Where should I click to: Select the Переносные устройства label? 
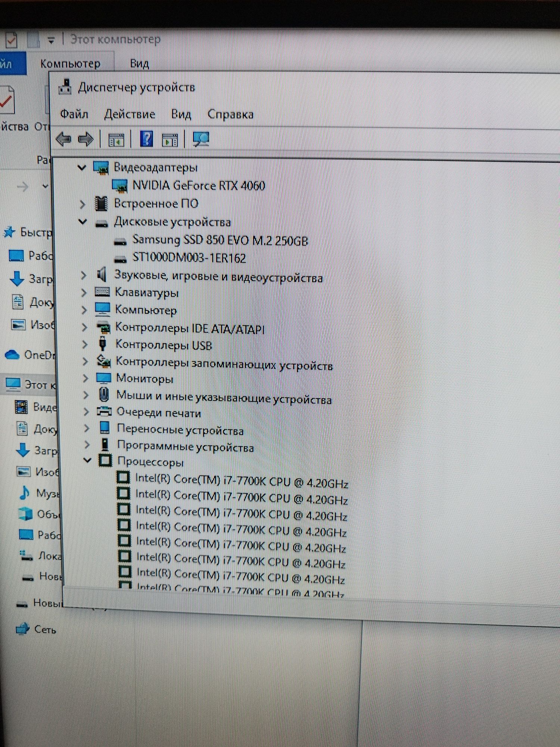[x=180, y=430]
